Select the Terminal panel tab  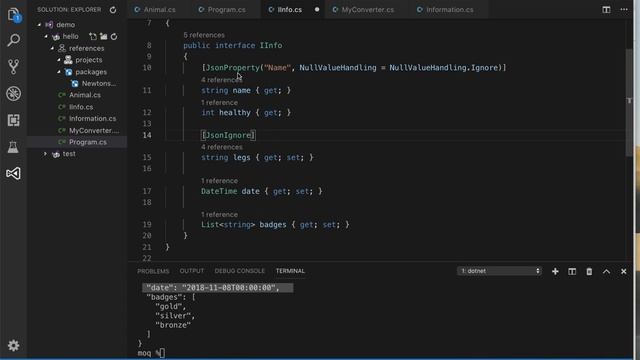point(290,271)
